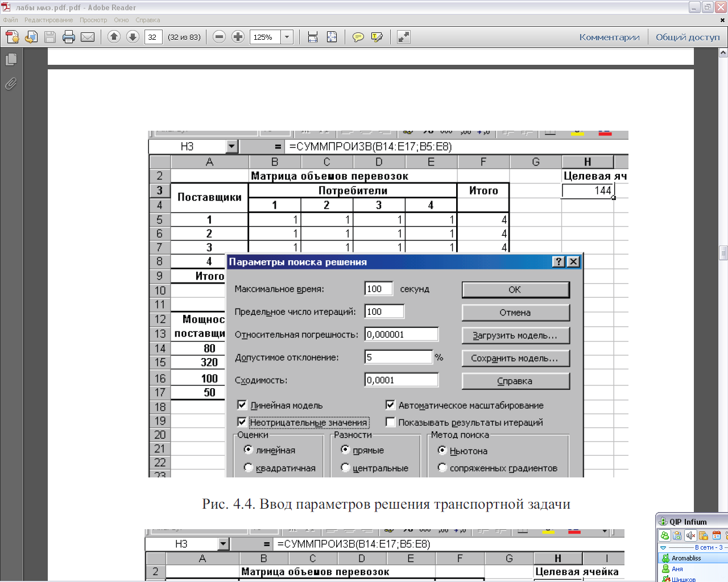Screen dimensions: 728x582
Task: Select the линейная radio button
Action: (x=248, y=450)
